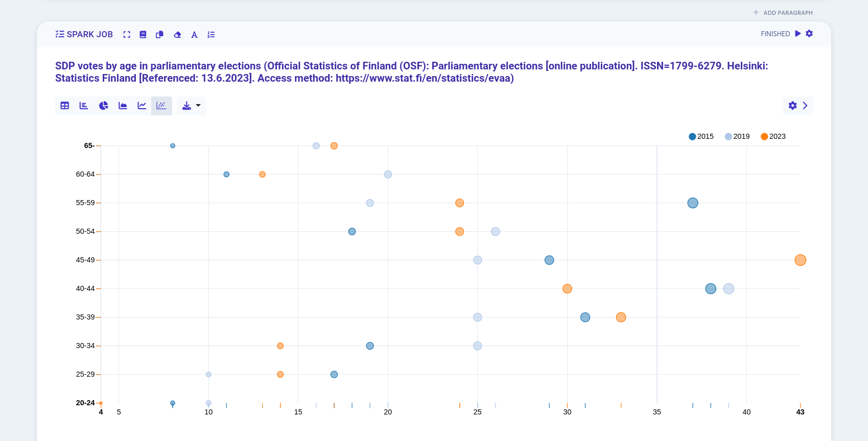Image resolution: width=868 pixels, height=441 pixels.
Task: Click the x-axis value 20
Action: pos(388,412)
